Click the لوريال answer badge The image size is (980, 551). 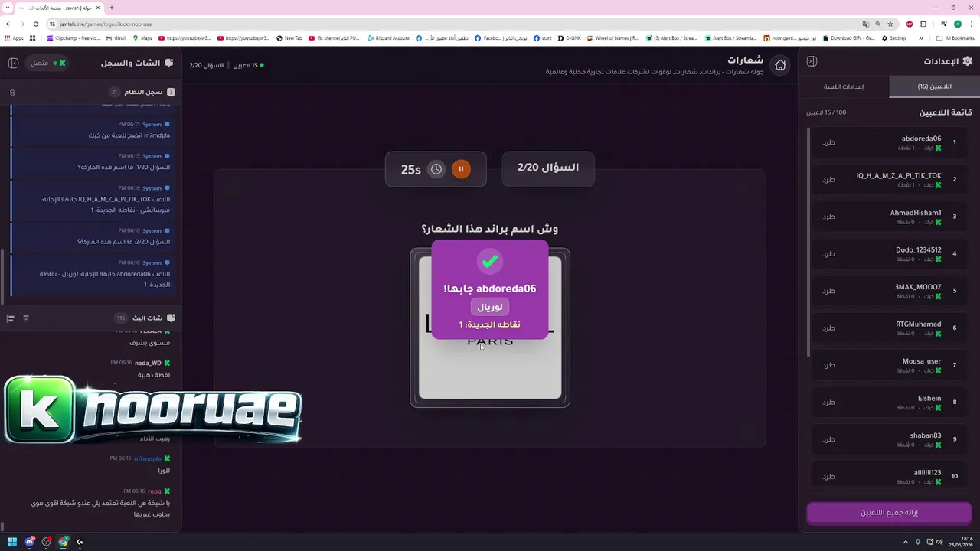click(x=490, y=307)
